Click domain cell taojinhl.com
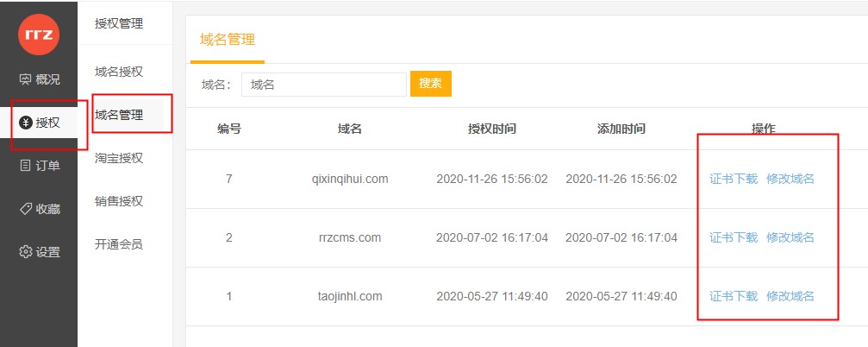Viewport: 868px width, 347px height. [x=350, y=297]
